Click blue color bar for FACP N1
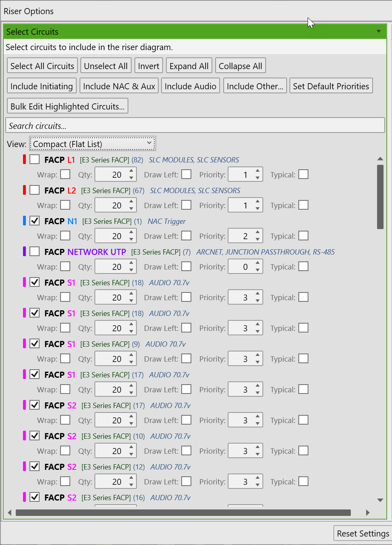Image resolution: width=392 pixels, height=545 pixels. tap(25, 221)
